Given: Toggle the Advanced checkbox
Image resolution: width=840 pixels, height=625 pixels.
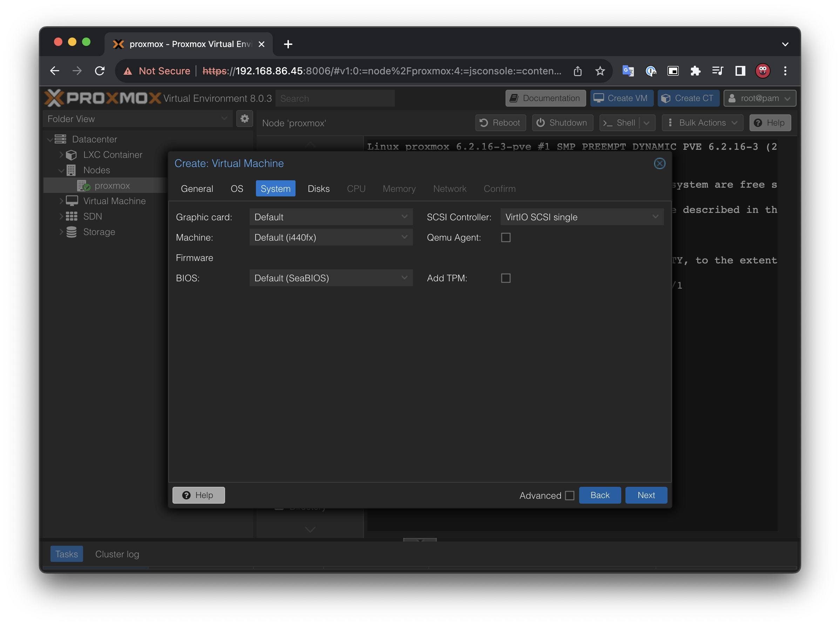Looking at the screenshot, I should [570, 495].
